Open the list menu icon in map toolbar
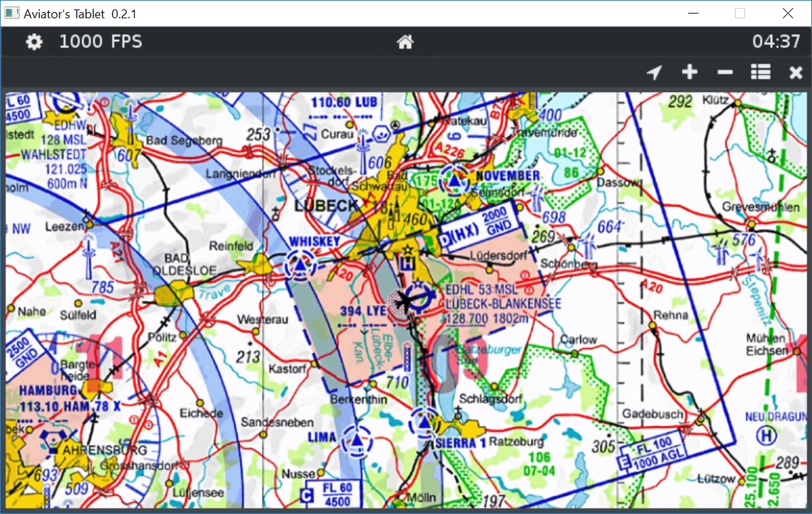The width and height of the screenshot is (812, 514). click(761, 72)
